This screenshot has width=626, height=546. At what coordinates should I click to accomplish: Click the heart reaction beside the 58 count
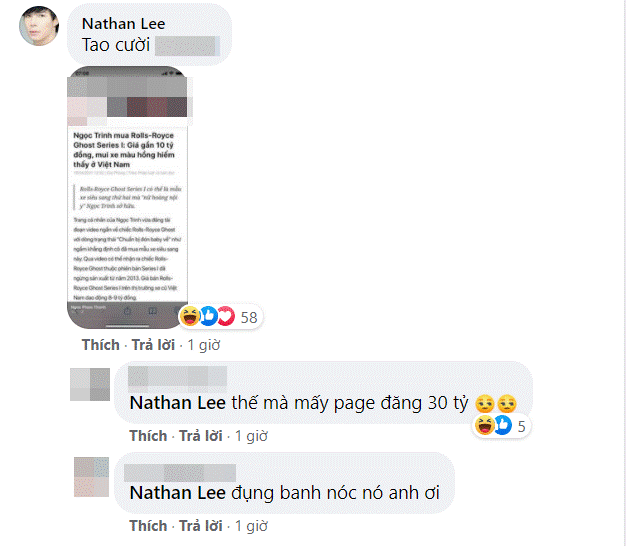pos(226,316)
